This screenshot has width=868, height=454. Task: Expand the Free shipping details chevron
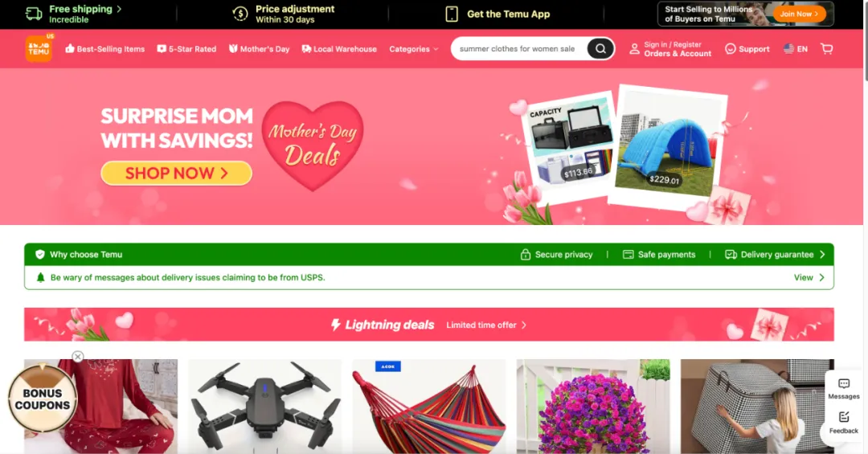click(119, 9)
